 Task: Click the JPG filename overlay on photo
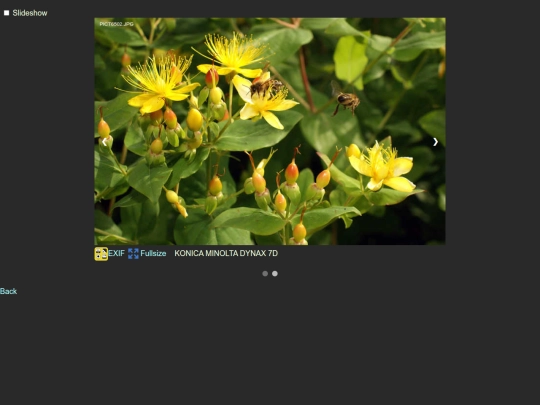[x=116, y=24]
